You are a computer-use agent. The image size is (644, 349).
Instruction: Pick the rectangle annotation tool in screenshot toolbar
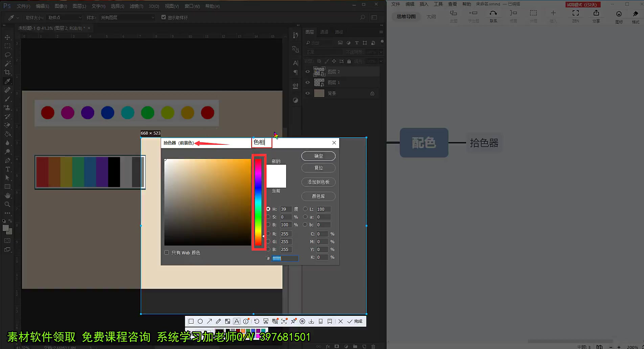[191, 321]
